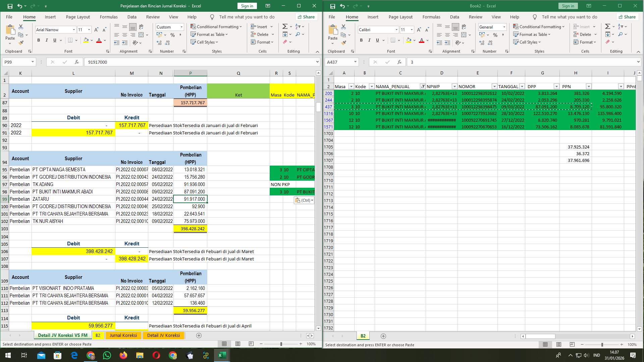Toggle italic formatting in right workbook

[369, 40]
